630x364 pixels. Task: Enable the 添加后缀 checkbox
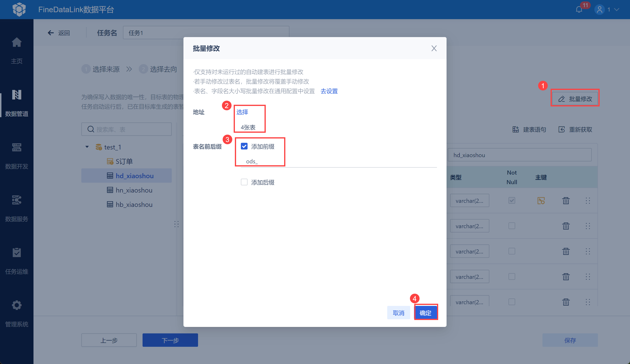tap(244, 182)
